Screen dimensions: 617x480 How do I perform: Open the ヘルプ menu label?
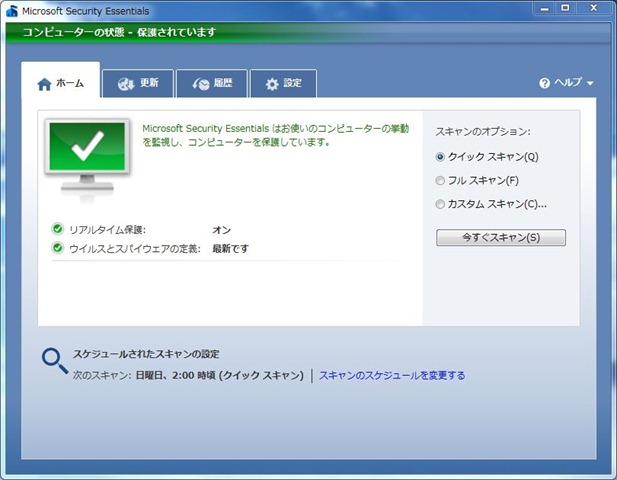pyautogui.click(x=568, y=82)
